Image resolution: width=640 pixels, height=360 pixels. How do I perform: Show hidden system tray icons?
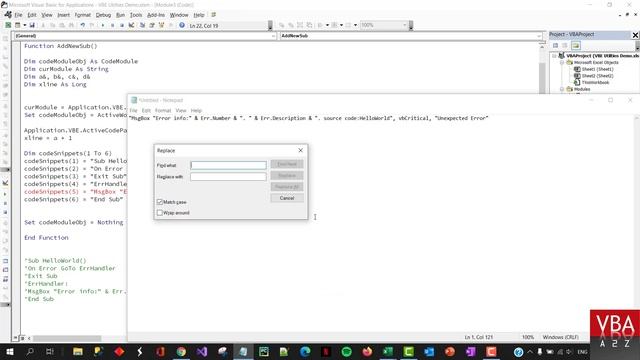pyautogui.click(x=530, y=351)
